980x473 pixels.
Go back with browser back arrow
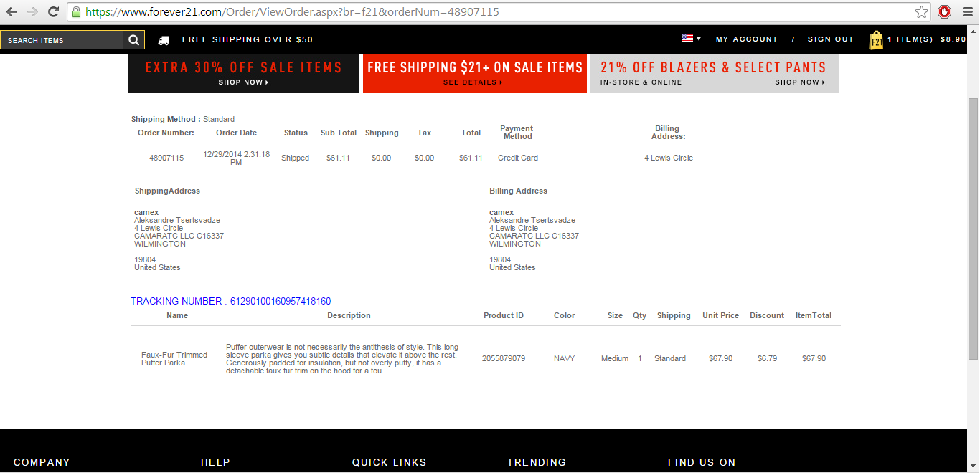tap(11, 12)
